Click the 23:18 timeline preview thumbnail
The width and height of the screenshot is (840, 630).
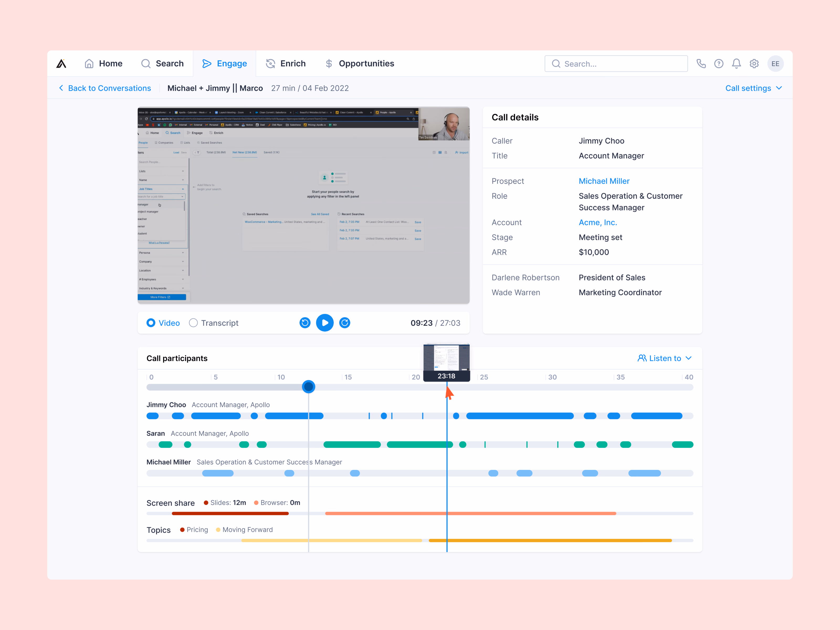pos(447,362)
